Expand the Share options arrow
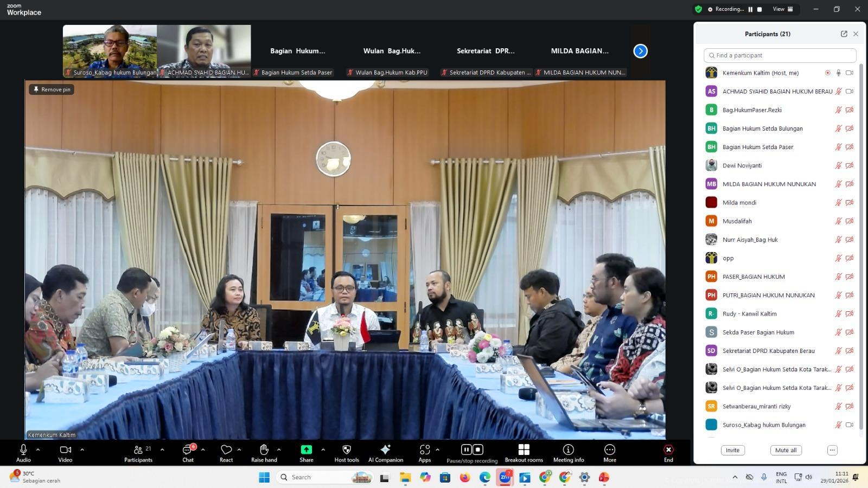The image size is (868, 488). (x=323, y=450)
